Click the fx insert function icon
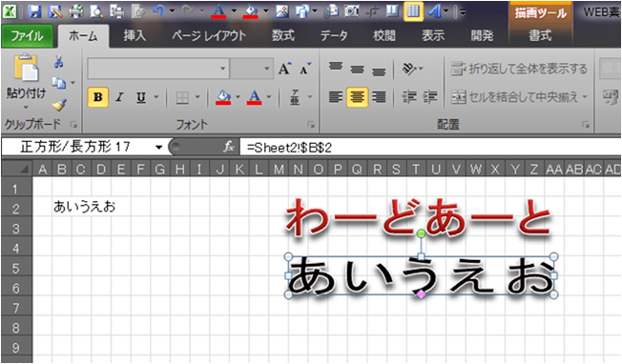 tap(229, 148)
